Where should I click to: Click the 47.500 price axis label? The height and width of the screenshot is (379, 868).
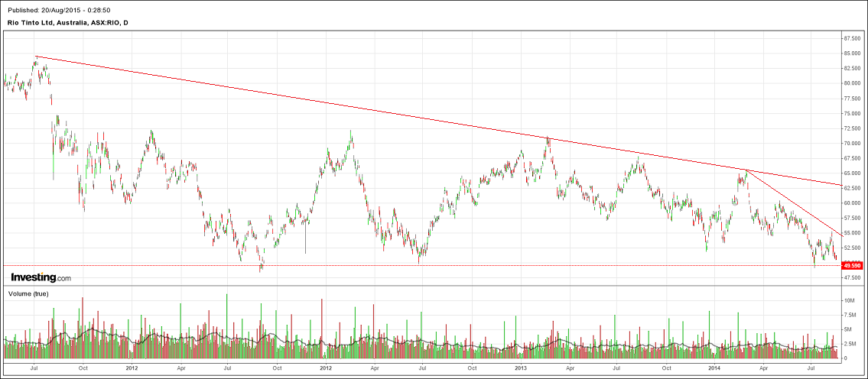click(x=853, y=277)
